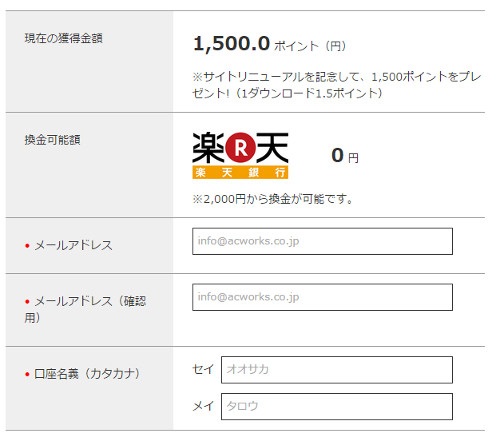Click the 0 円 exchangeable amount
This screenshot has height=441, width=500.
(x=345, y=156)
